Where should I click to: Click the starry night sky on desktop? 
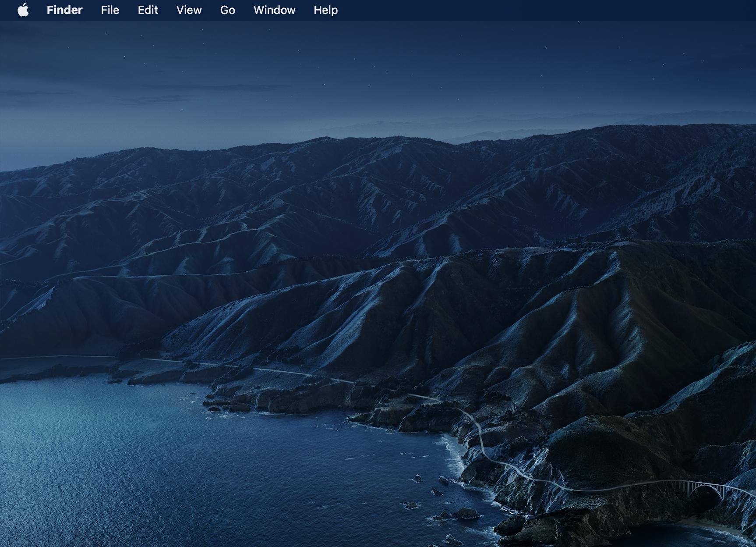394,53
